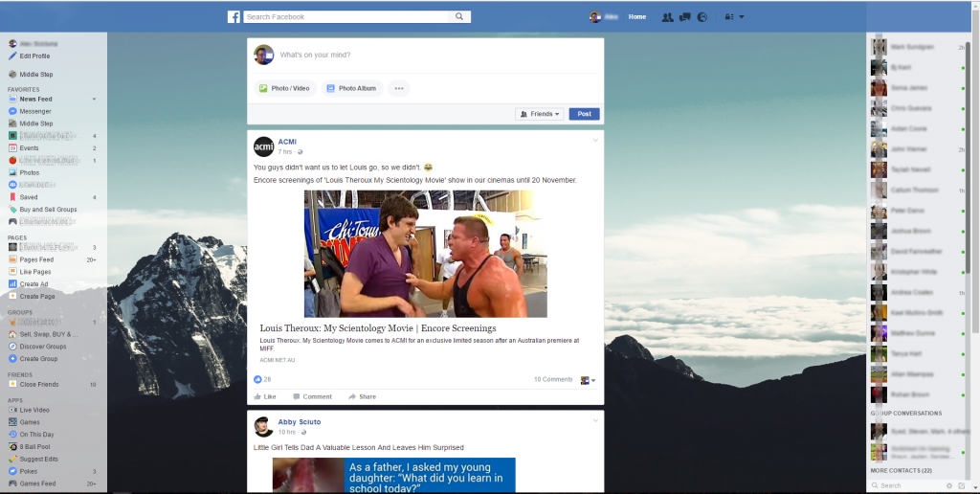
Task: Open ACMI.NET.AU source link
Action: pyautogui.click(x=278, y=360)
